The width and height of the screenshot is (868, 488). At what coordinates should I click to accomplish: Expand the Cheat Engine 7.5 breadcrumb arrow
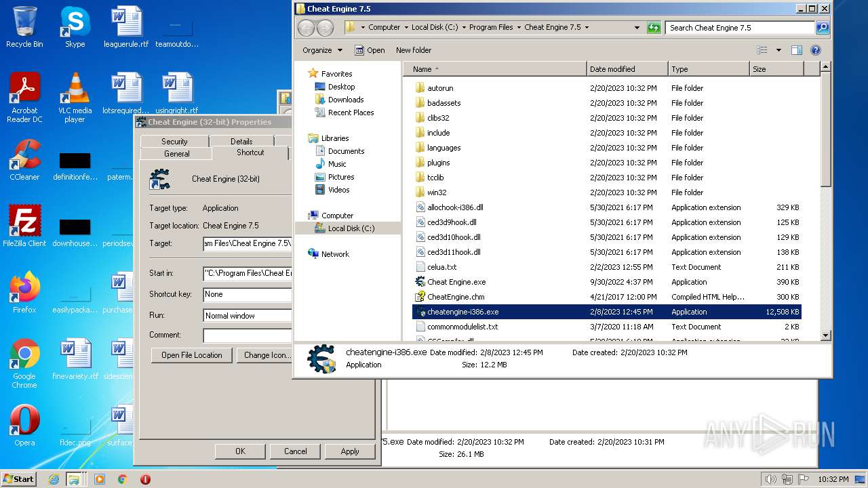coord(587,28)
